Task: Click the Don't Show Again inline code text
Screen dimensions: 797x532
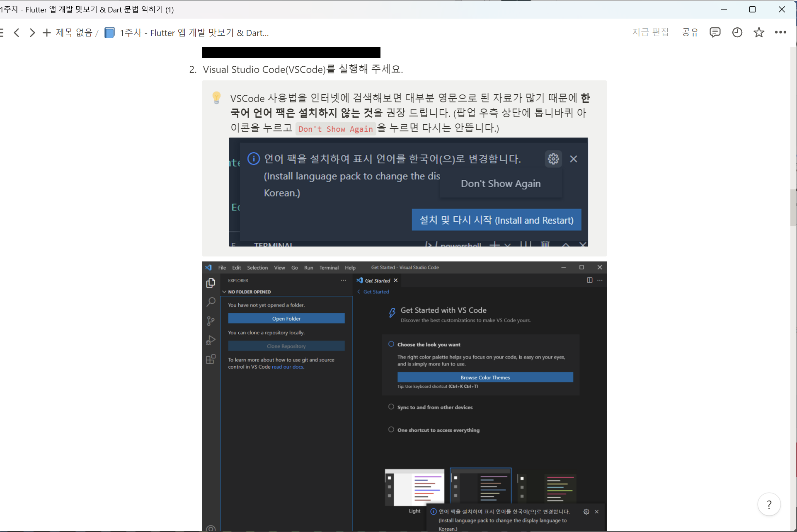Action: [336, 129]
